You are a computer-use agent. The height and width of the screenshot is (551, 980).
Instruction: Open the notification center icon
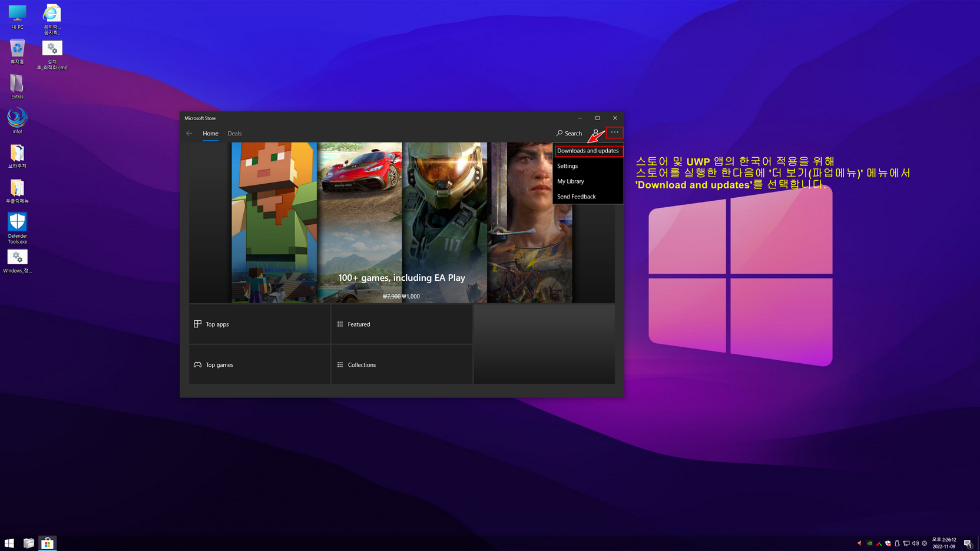point(968,543)
